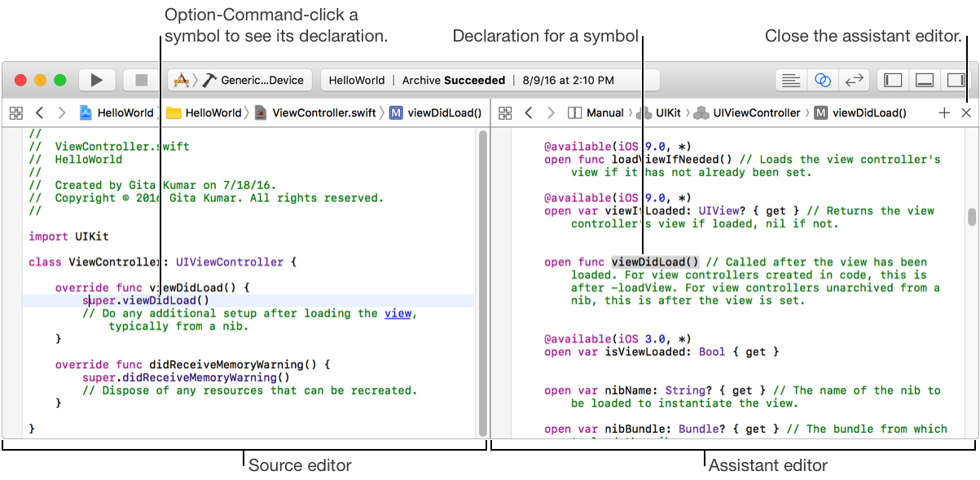Click the assistant editor vertical scrollbar

tap(971, 218)
